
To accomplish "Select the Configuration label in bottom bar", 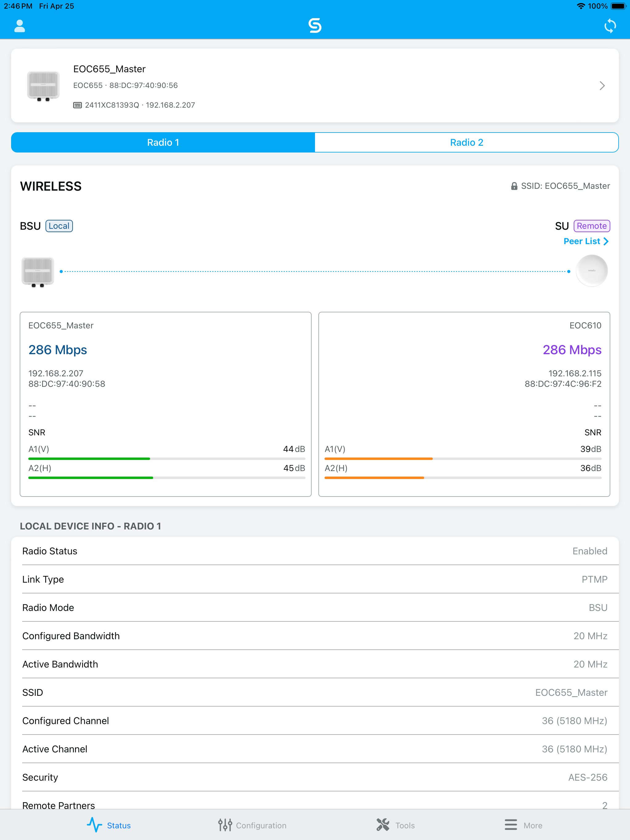I will point(261,826).
